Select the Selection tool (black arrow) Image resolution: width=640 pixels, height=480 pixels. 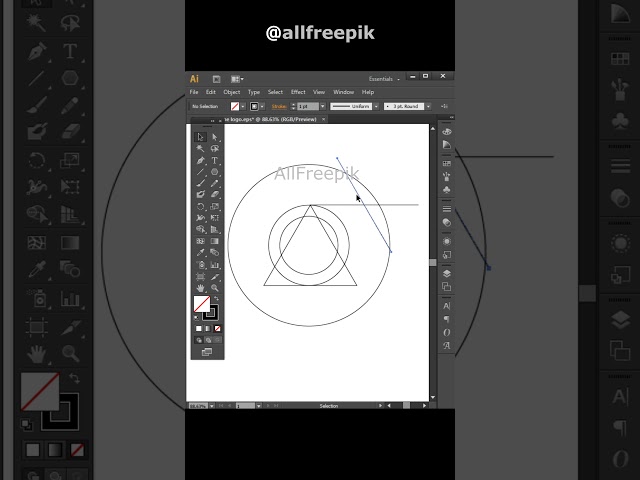click(x=200, y=137)
